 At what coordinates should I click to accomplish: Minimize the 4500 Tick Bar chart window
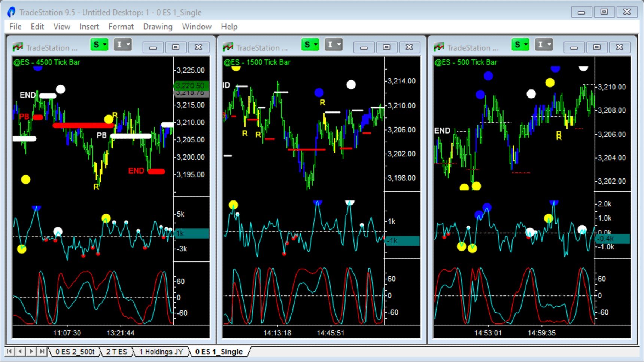pos(153,47)
